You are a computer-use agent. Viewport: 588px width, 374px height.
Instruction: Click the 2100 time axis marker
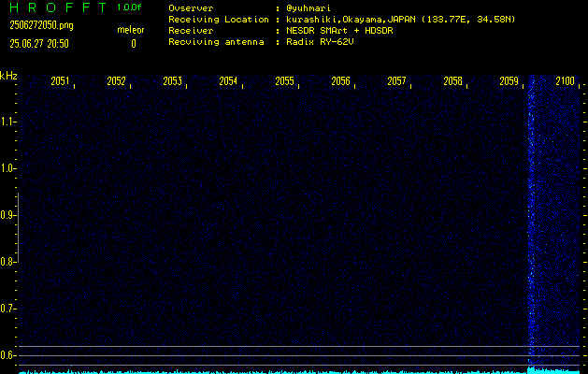coord(566,81)
